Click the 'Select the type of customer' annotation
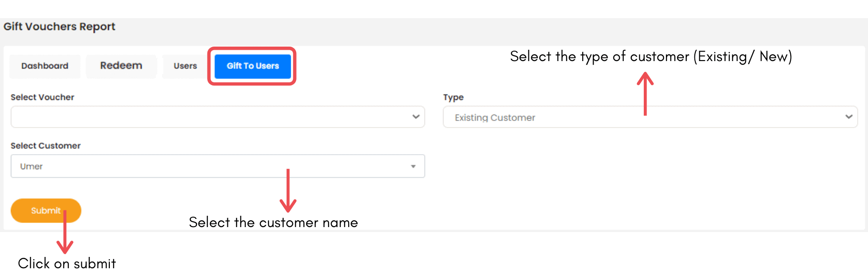The height and width of the screenshot is (280, 868). click(651, 57)
